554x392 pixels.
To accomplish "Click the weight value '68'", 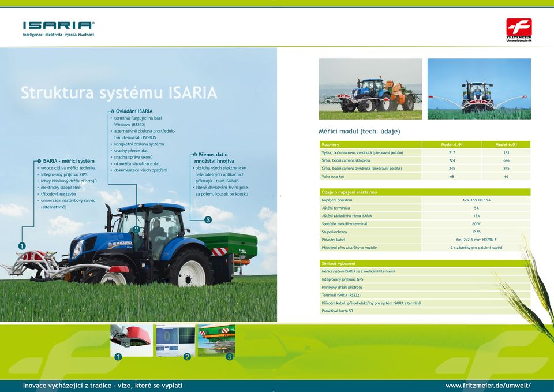I will tap(452, 177).
